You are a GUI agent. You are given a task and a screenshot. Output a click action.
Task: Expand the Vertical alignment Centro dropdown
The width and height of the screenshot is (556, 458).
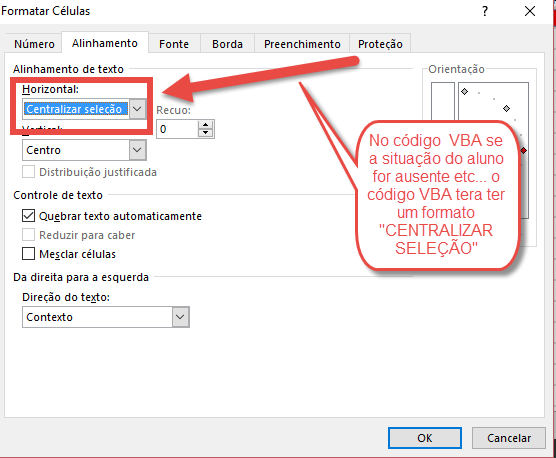click(137, 150)
